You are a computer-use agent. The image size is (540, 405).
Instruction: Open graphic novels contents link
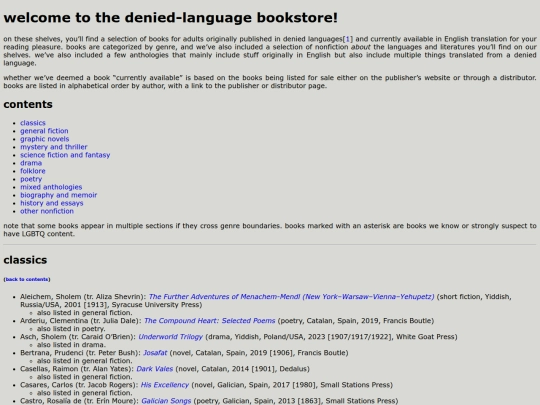tap(44, 139)
